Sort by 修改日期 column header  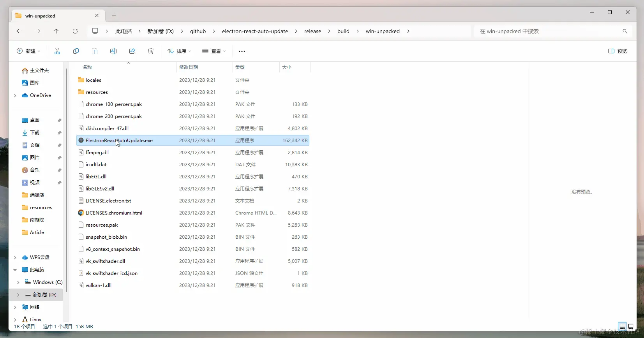[189, 67]
